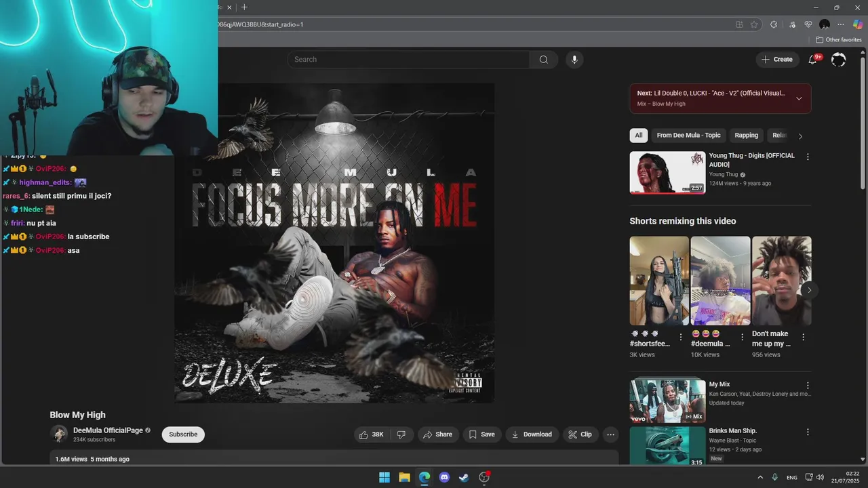Dislike the video with thumbs-down
Viewport: 868px width, 488px height.
[401, 434]
